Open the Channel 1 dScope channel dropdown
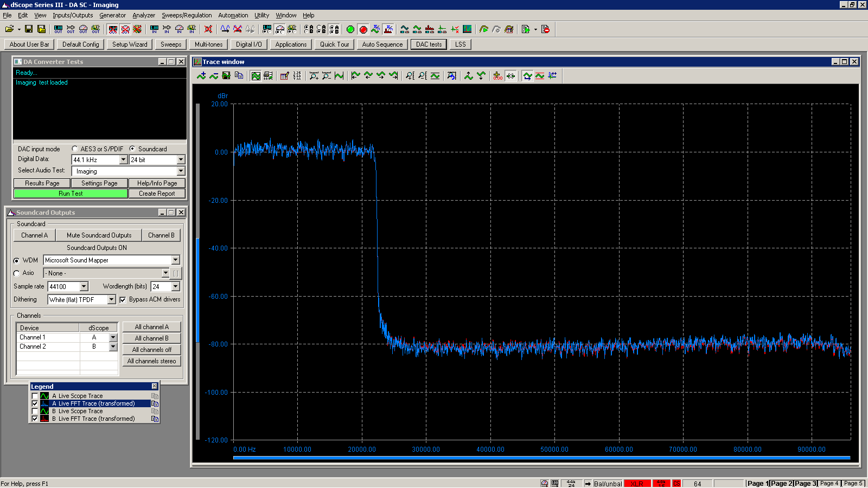Image resolution: width=868 pixels, height=488 pixels. pyautogui.click(x=113, y=337)
